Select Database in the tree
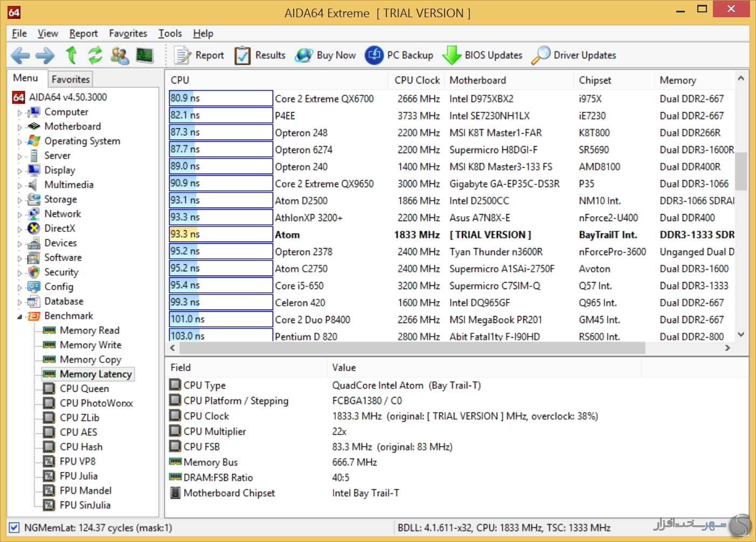This screenshot has height=542, width=756. (64, 301)
